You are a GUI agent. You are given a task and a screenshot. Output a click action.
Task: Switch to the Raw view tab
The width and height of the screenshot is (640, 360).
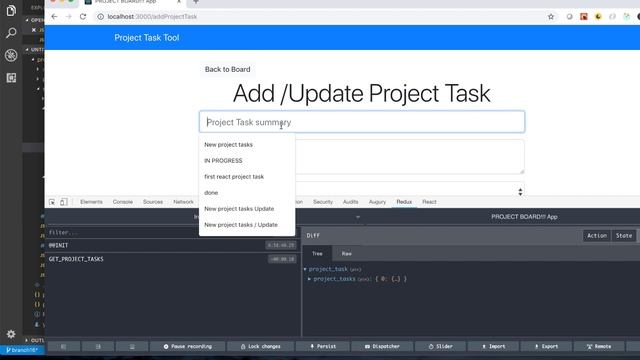[x=347, y=254]
